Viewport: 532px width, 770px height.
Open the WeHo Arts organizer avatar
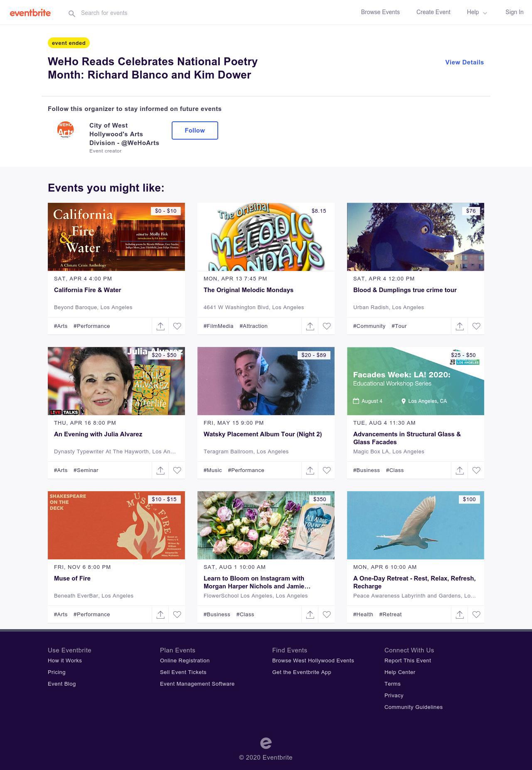pyautogui.click(x=66, y=130)
